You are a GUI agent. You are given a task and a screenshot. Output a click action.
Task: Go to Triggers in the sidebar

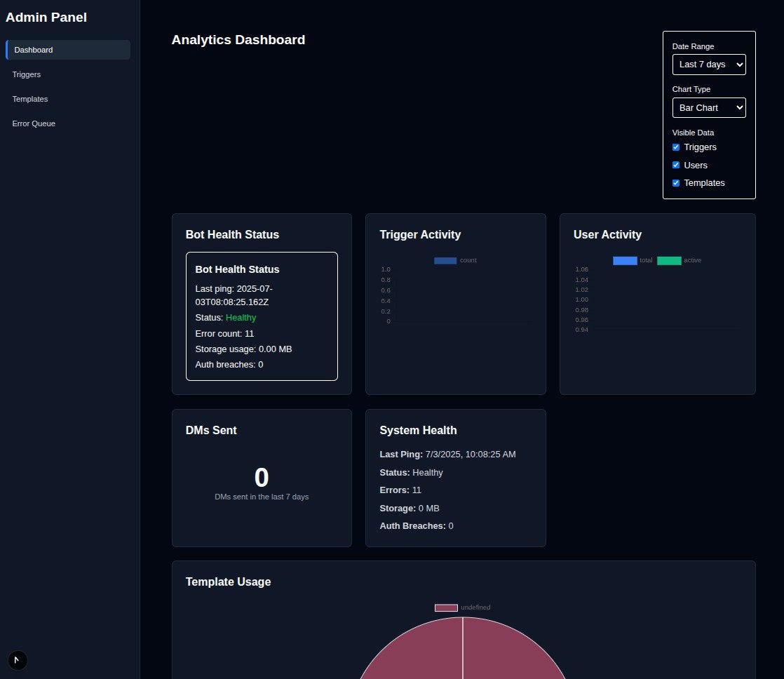pos(27,74)
